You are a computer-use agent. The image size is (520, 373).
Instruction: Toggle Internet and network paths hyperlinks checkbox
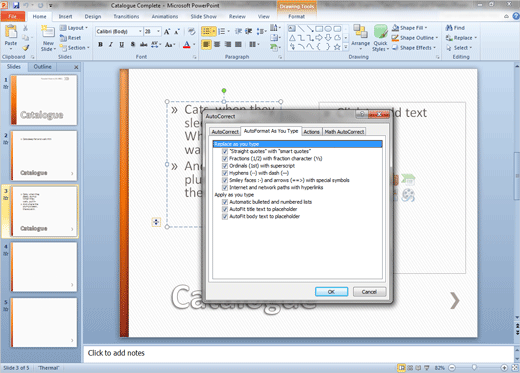coord(225,188)
